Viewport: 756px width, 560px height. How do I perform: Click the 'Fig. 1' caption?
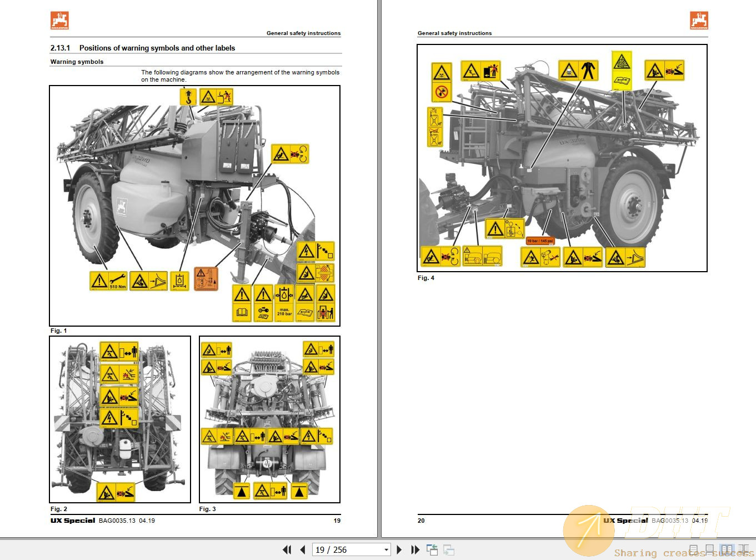(x=58, y=331)
